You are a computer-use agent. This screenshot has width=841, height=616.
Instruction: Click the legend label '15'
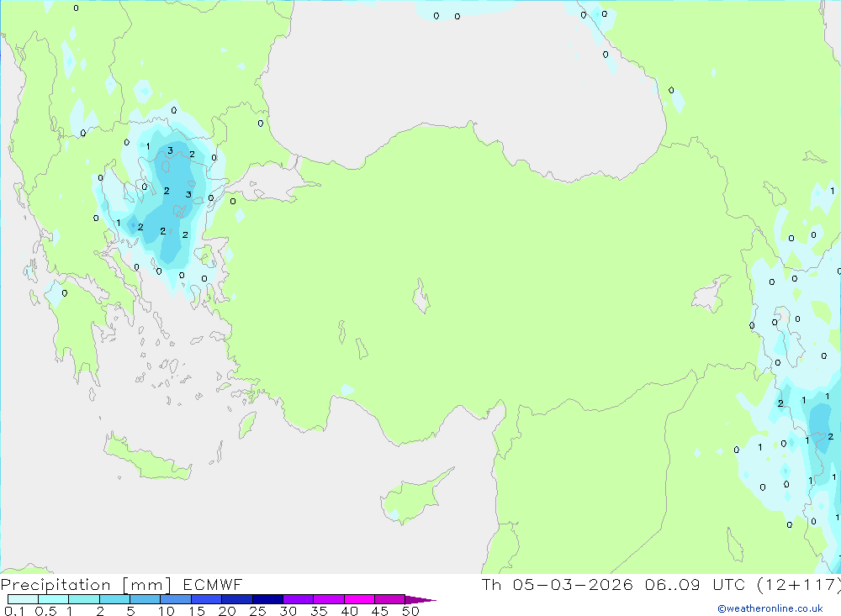(x=196, y=611)
